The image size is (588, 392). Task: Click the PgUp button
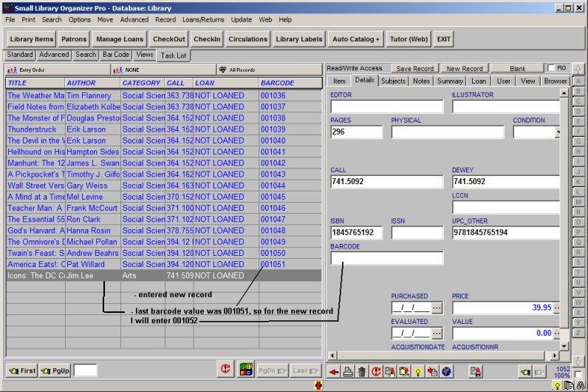tap(55, 371)
